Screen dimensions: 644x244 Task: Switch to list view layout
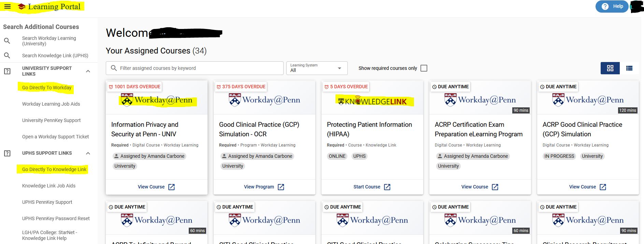point(629,68)
